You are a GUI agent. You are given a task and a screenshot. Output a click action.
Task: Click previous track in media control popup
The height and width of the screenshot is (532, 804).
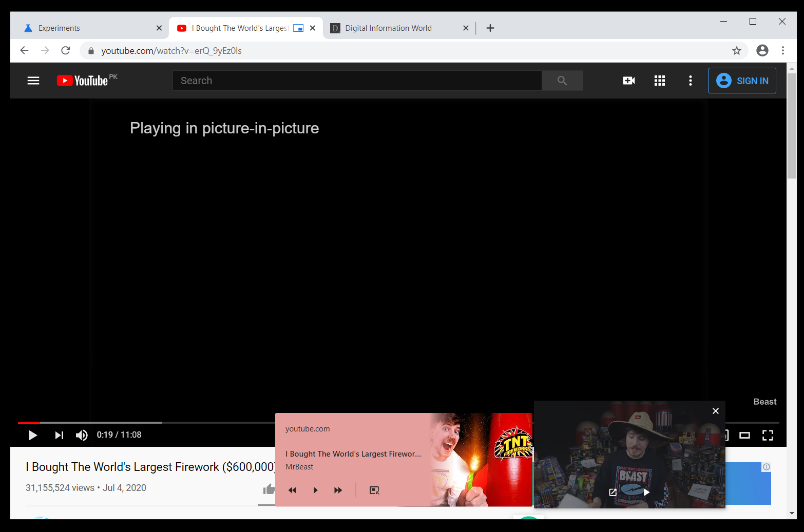(x=293, y=490)
